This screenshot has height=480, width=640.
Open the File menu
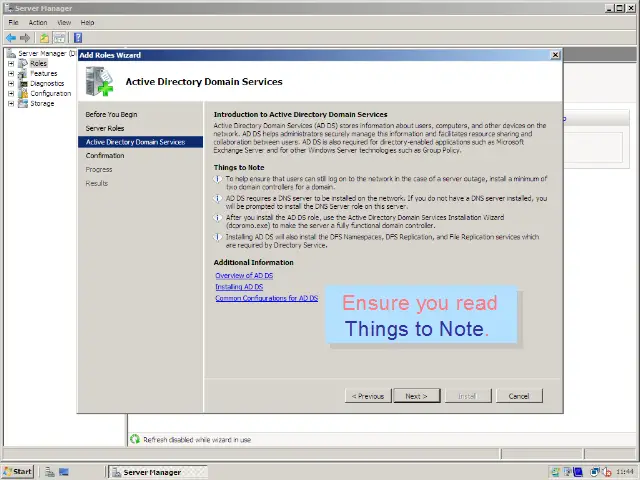[13, 22]
